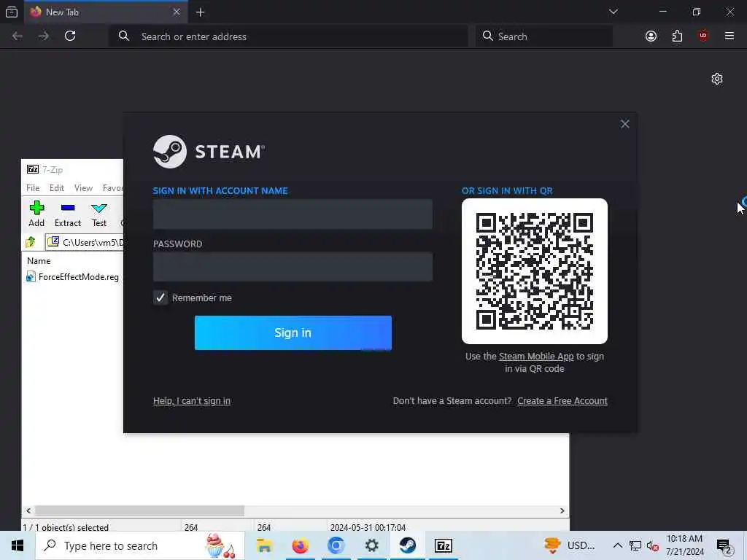Click the Sign in button
This screenshot has height=560, width=747.
293,332
